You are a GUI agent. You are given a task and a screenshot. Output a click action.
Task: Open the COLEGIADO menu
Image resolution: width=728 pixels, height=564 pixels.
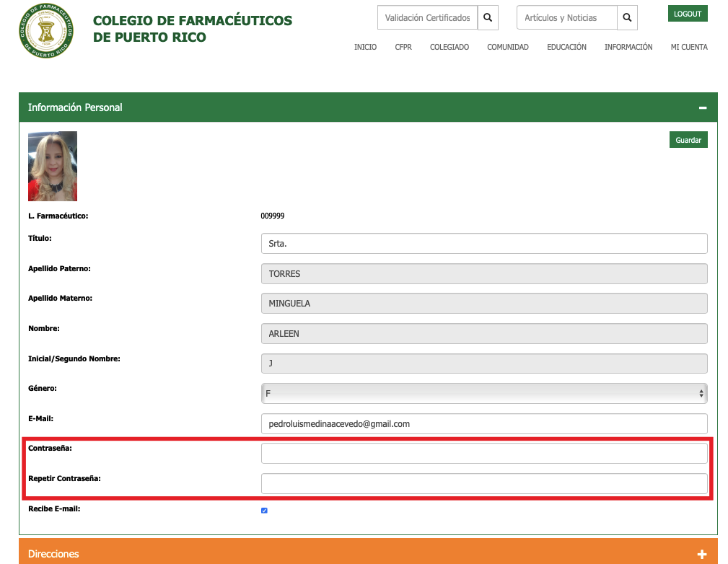click(449, 47)
